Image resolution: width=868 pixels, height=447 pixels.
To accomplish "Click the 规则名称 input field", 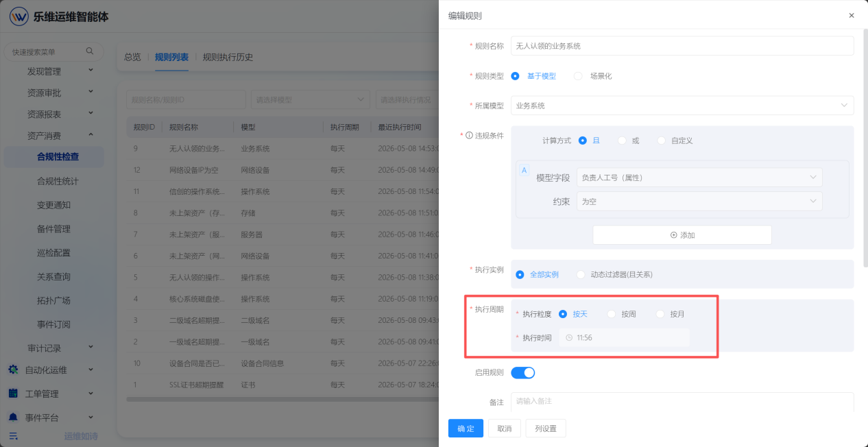I will [x=682, y=46].
